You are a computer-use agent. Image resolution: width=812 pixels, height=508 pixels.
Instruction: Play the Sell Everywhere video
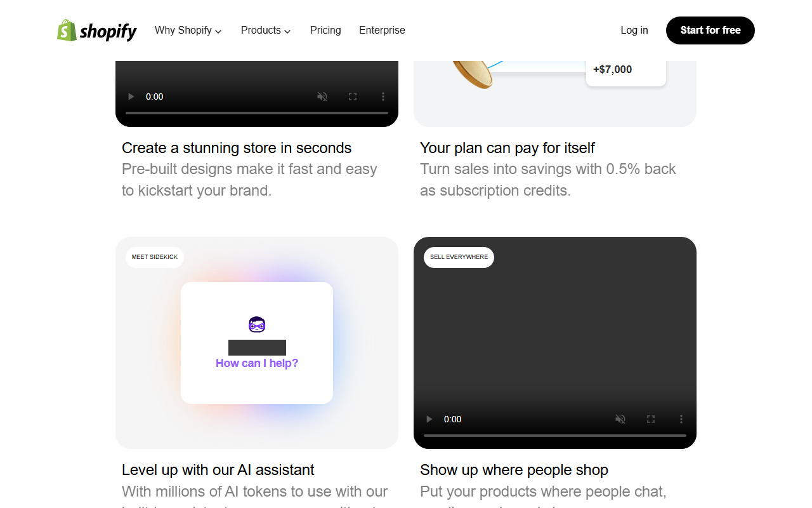click(x=429, y=419)
